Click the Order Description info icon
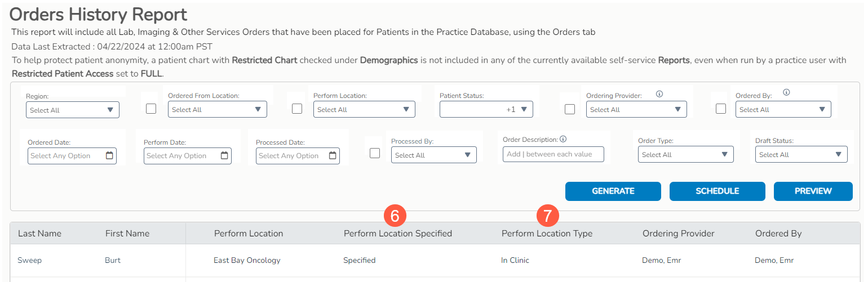This screenshot has height=282, width=868. [563, 140]
